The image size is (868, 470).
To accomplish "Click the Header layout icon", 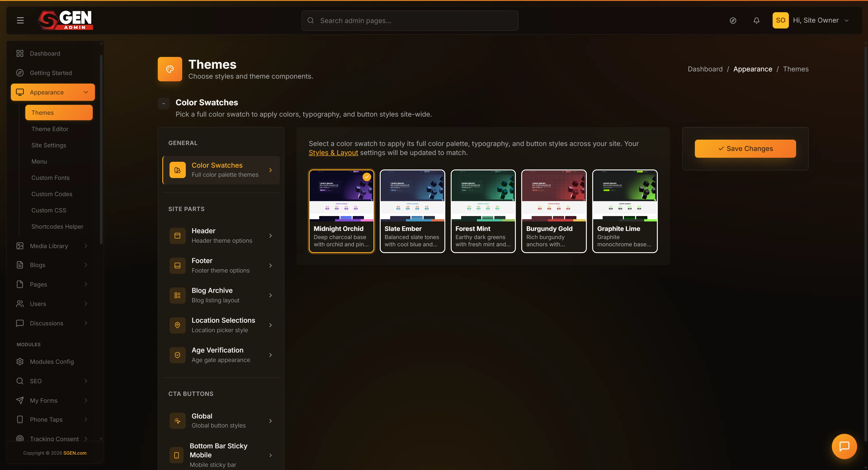I will click(177, 235).
